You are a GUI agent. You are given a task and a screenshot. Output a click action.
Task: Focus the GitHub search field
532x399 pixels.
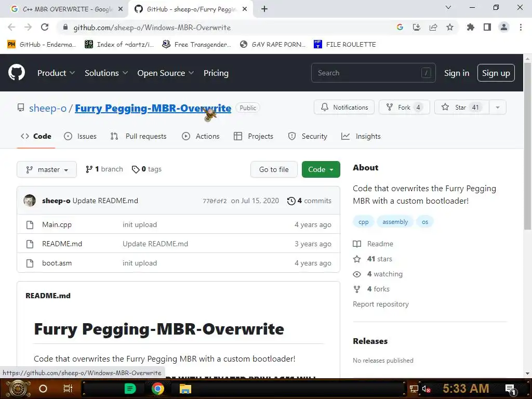(x=373, y=73)
